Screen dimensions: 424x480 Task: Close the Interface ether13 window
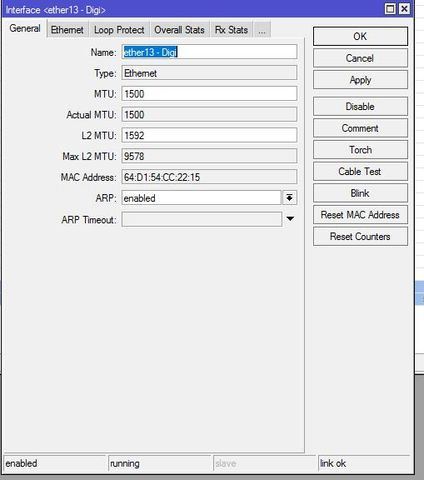point(404,9)
